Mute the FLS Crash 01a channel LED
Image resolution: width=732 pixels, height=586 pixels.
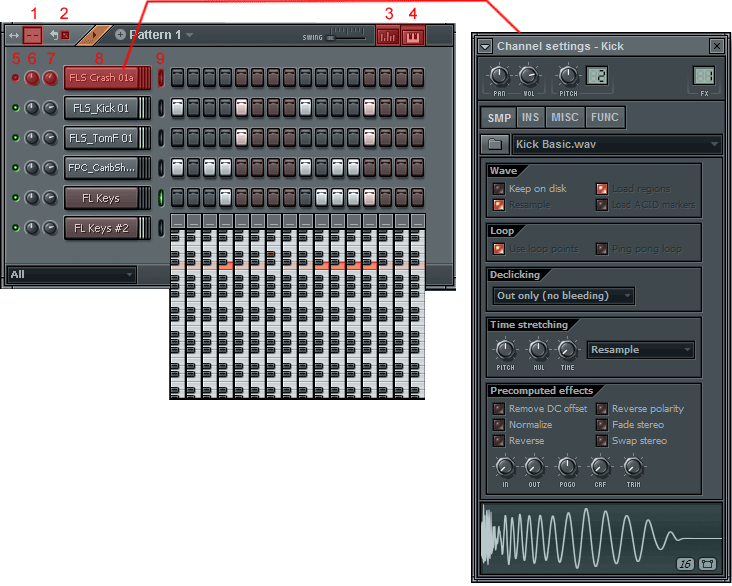15,78
